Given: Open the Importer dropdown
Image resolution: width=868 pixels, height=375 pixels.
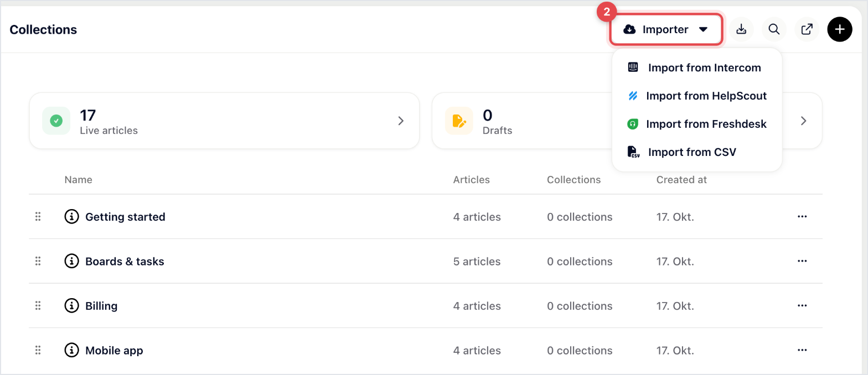Looking at the screenshot, I should 666,29.
